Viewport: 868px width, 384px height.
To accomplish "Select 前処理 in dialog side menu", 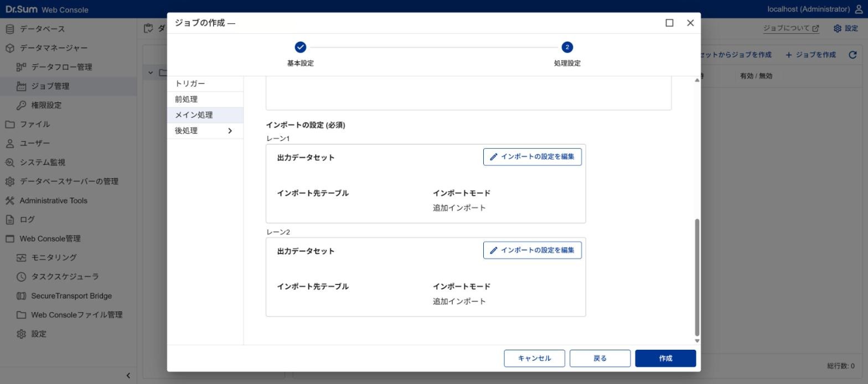I will coord(205,99).
